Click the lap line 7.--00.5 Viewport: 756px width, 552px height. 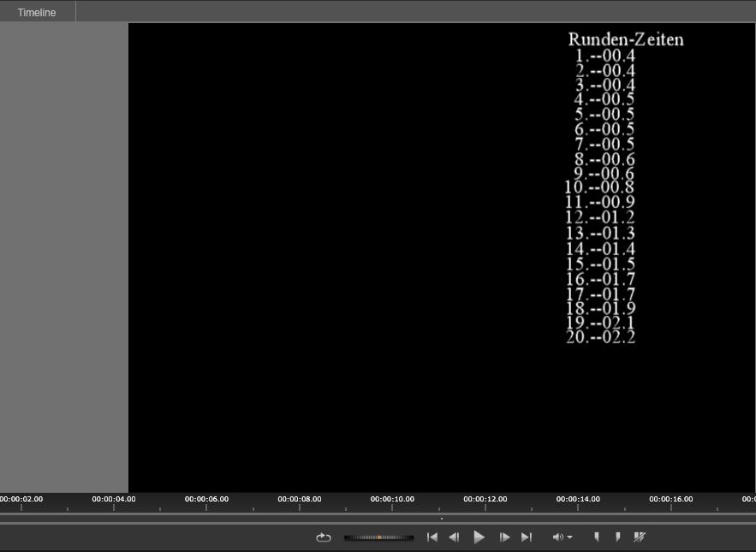pos(604,144)
